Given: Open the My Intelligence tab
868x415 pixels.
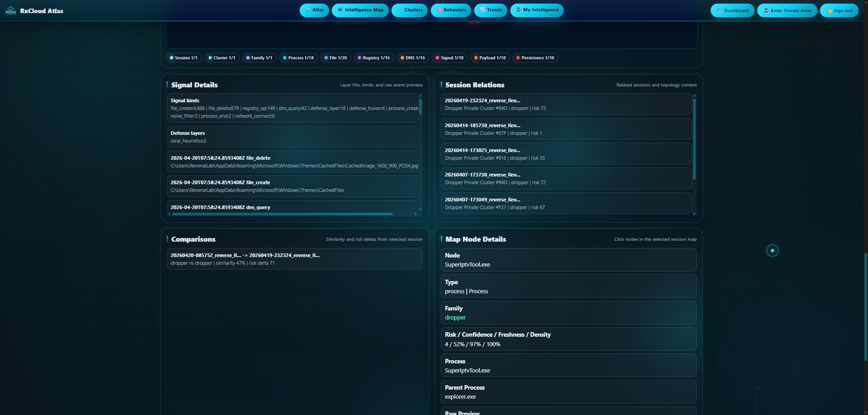Looking at the screenshot, I should click(537, 10).
